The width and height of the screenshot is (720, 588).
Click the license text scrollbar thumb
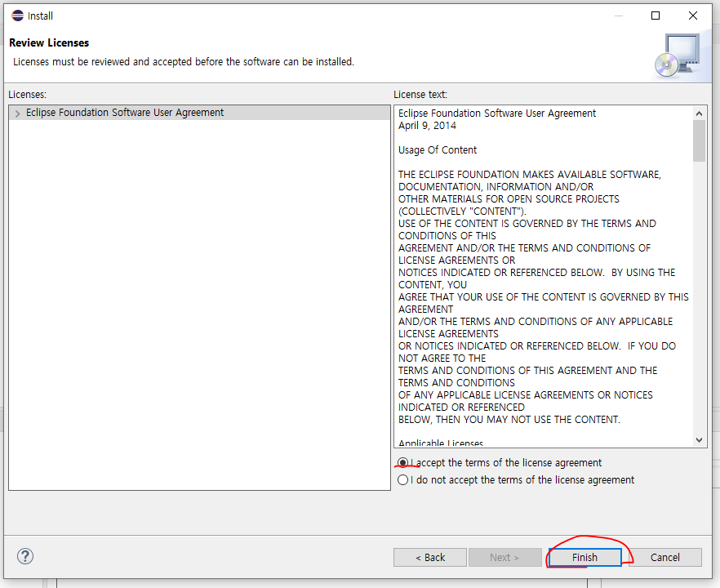pos(699,140)
